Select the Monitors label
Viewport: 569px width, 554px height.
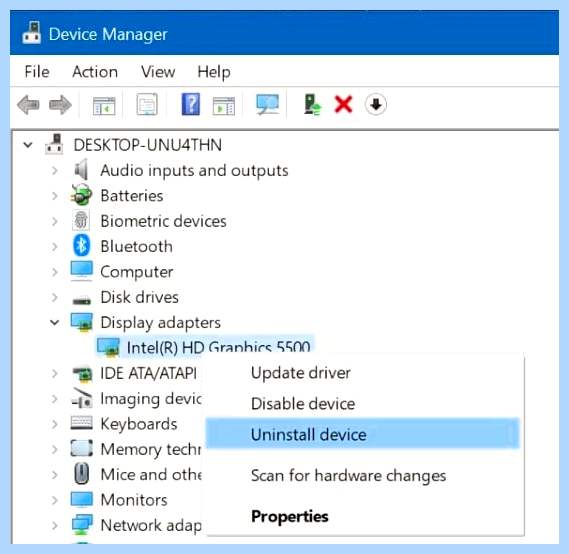point(134,500)
